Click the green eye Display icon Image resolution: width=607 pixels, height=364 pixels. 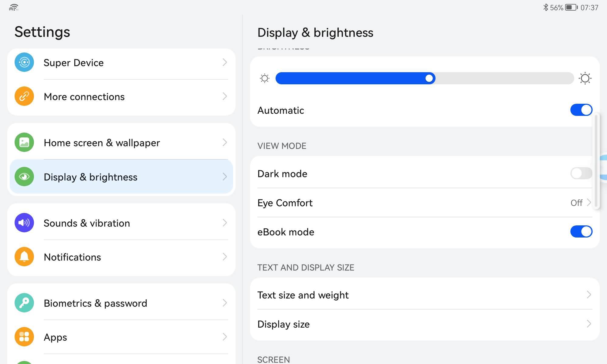[x=24, y=177]
